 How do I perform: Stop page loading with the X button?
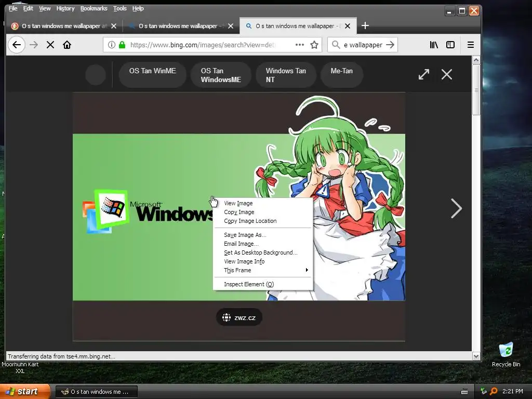pos(50,45)
